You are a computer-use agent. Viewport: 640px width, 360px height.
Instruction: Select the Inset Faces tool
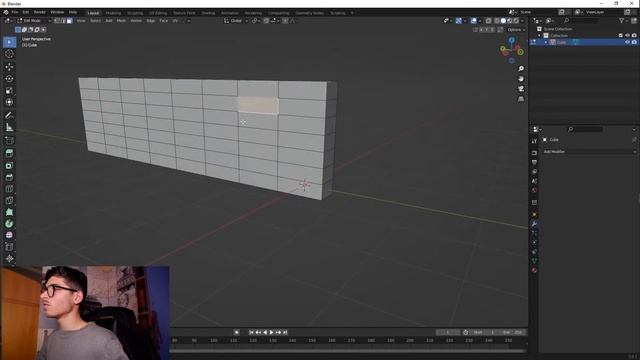point(9,165)
